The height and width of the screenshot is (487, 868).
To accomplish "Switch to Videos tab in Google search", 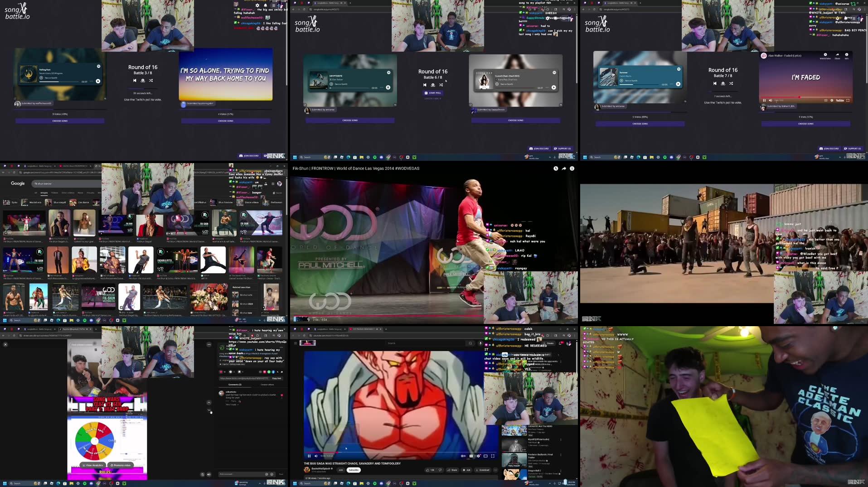I will pyautogui.click(x=54, y=193).
